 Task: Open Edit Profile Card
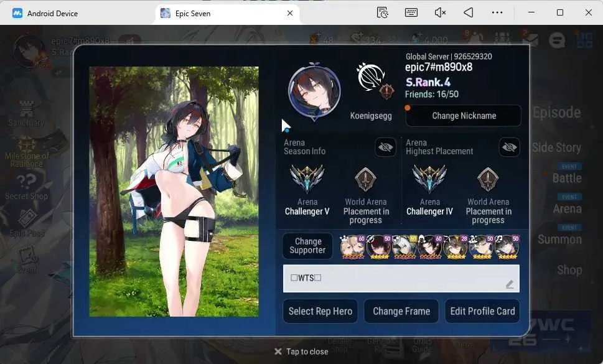pos(482,311)
